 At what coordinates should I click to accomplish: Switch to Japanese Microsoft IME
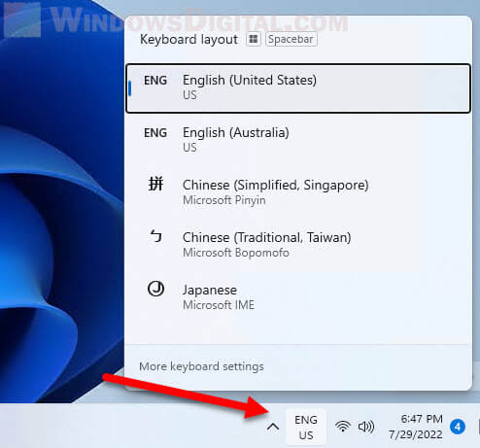click(298, 297)
